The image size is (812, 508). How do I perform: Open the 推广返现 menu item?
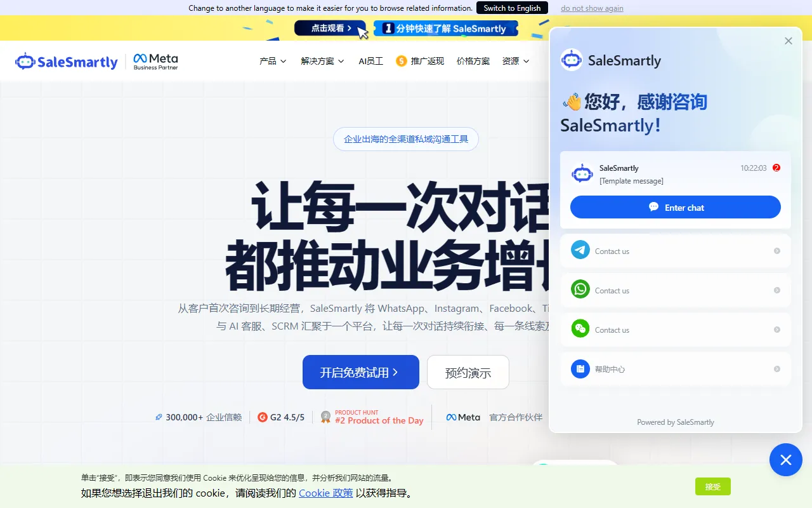pyautogui.click(x=428, y=61)
